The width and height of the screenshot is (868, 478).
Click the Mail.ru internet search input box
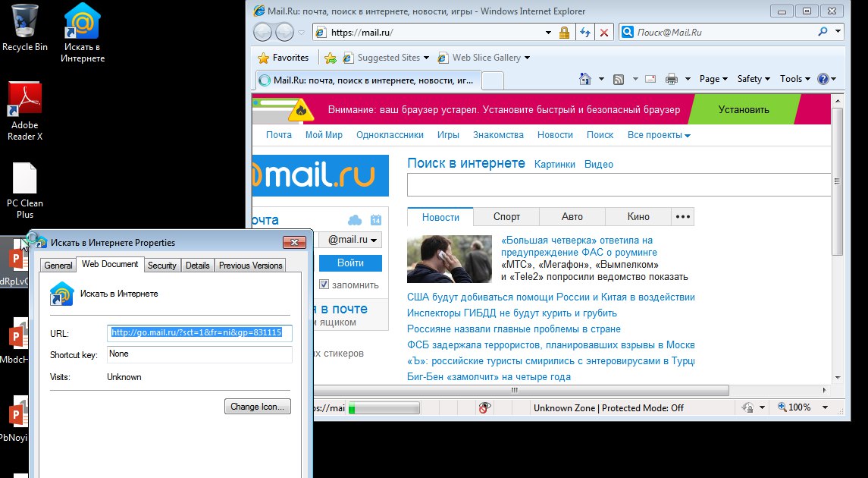pyautogui.click(x=619, y=185)
